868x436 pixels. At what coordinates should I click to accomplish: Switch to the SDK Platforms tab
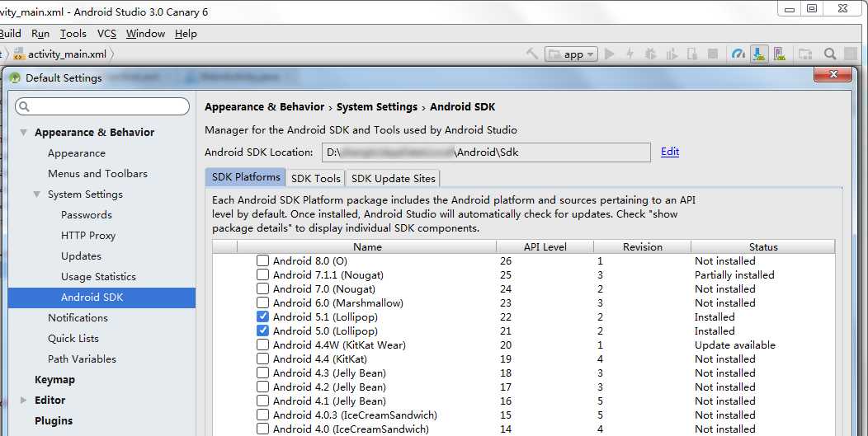(x=246, y=177)
